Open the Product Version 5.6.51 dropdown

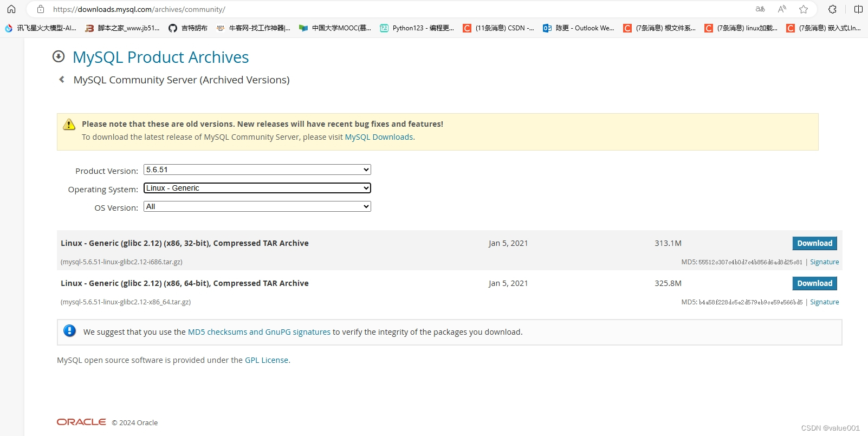click(x=257, y=170)
